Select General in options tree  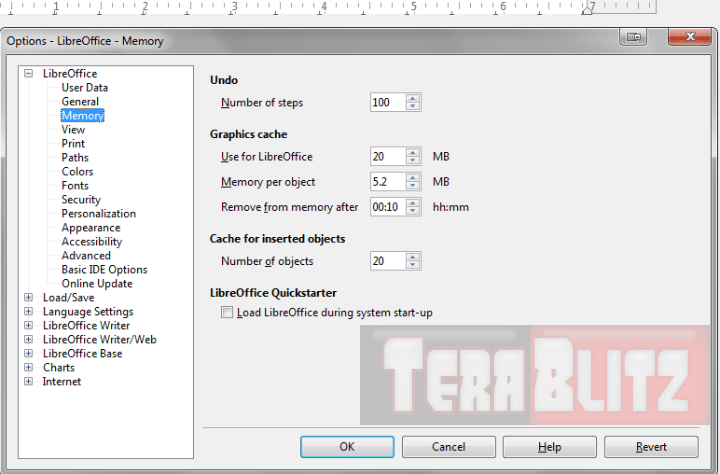80,102
